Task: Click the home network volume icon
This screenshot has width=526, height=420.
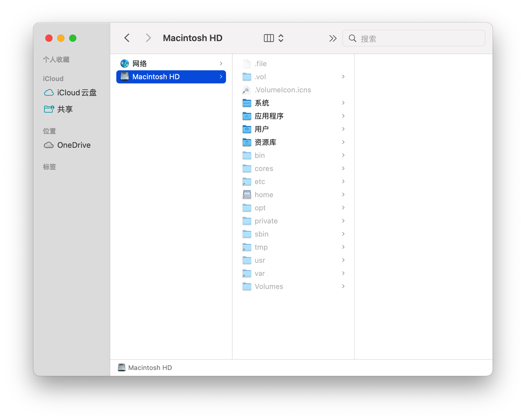Action: (x=247, y=195)
